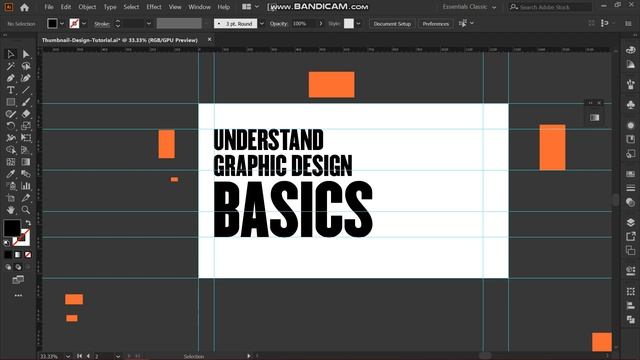
Task: Reset to default fill and stroke
Action: point(7,243)
